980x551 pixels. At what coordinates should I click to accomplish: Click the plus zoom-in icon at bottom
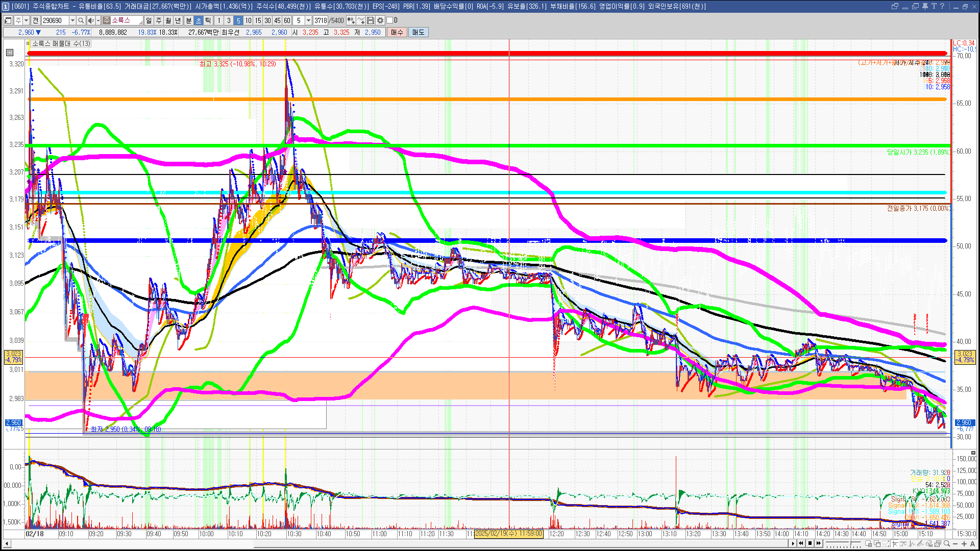click(964, 543)
